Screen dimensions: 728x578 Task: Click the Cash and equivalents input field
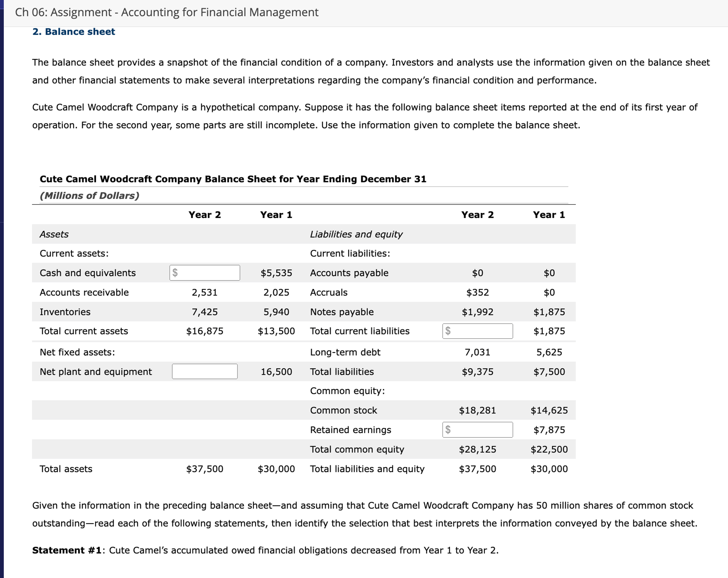[x=204, y=273]
